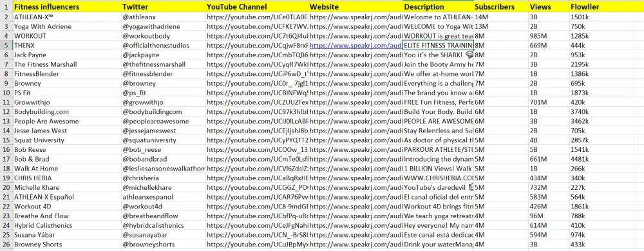Viewport: 644px width, 251px height.
Task: Click the @athleanx Twitter cell
Action: pyautogui.click(x=164, y=17)
